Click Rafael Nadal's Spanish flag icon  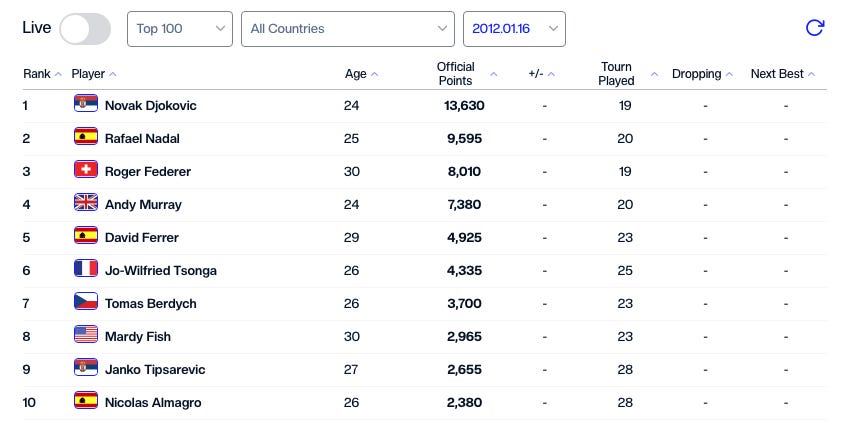pyautogui.click(x=86, y=137)
